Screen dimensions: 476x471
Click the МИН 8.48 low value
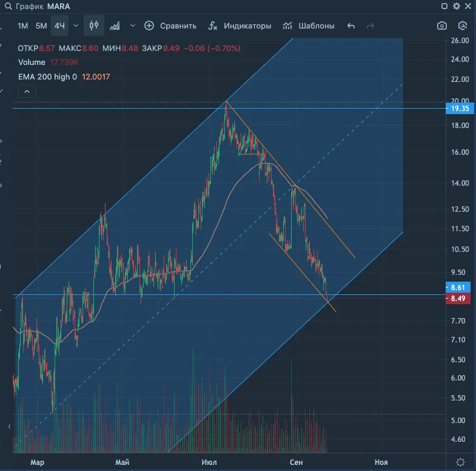pos(120,49)
